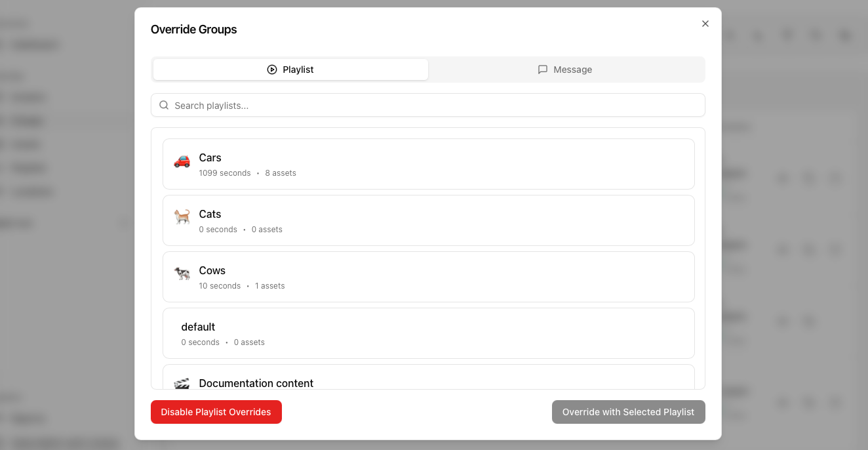Switch to the Message tab
Screen dimensions: 868x450
tap(565, 70)
